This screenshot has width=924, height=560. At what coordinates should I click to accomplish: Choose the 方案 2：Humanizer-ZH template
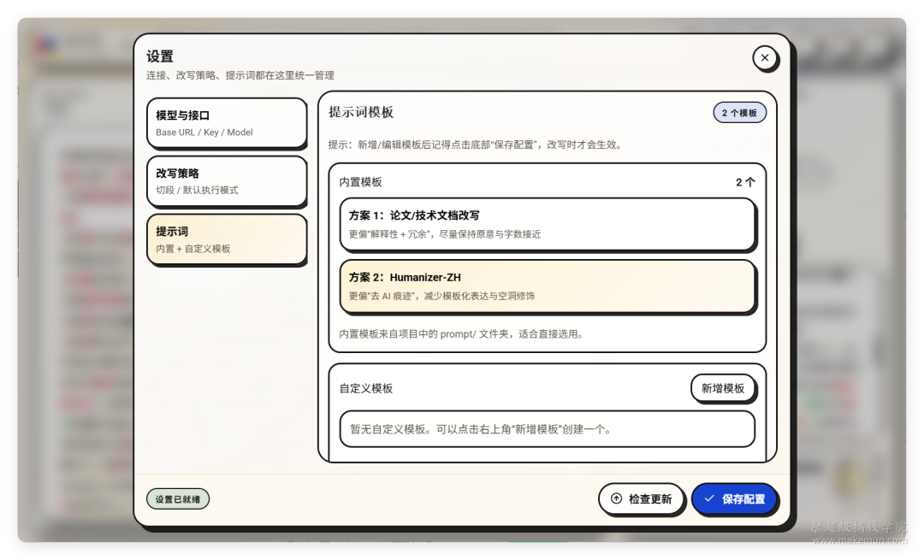(x=547, y=286)
